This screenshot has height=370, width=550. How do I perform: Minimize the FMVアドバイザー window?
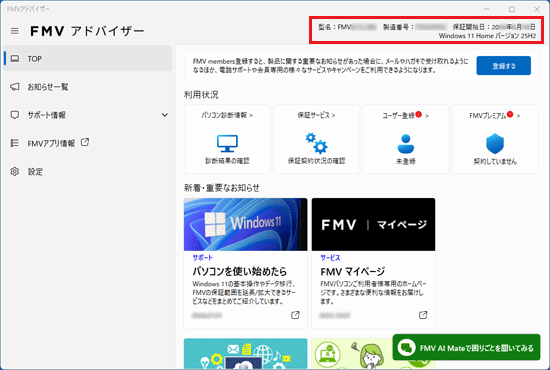487,9
